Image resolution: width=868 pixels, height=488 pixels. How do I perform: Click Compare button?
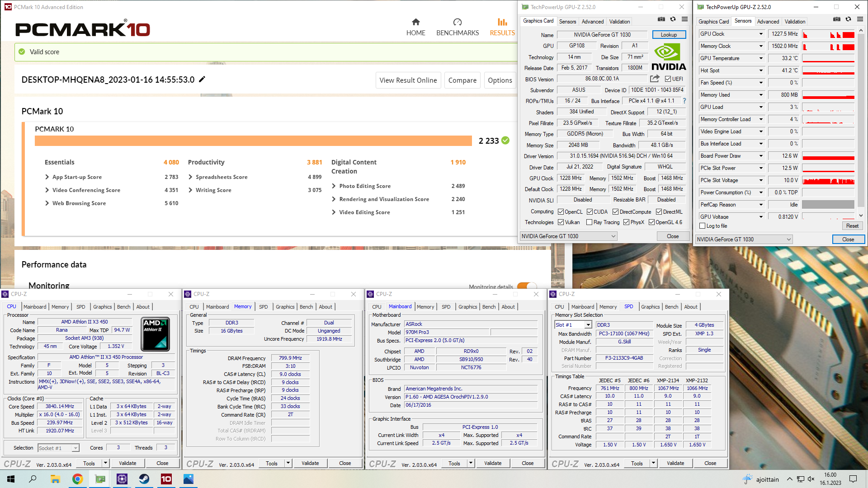(x=462, y=80)
